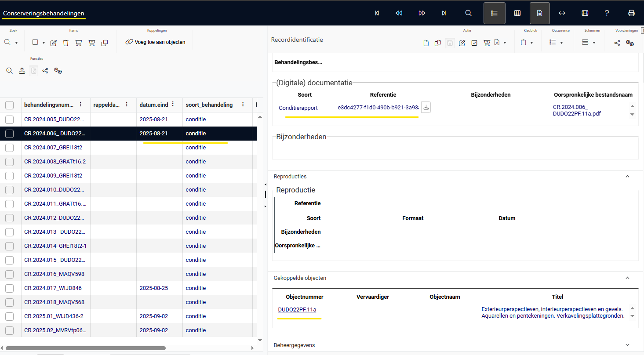The height and width of the screenshot is (355, 644).
Task: Click the horizontal scrollbar under the list
Action: [86, 348]
